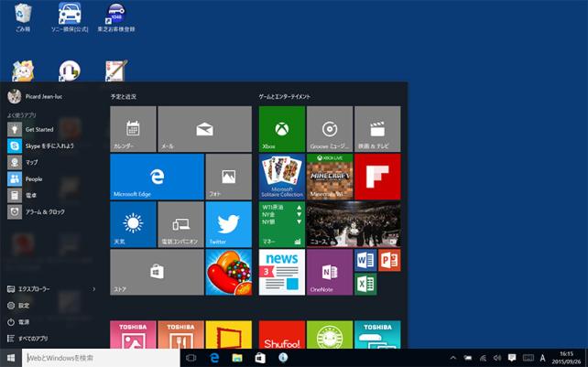Open the Store icon on the taskbar
The width and height of the screenshot is (588, 367).
point(260,358)
